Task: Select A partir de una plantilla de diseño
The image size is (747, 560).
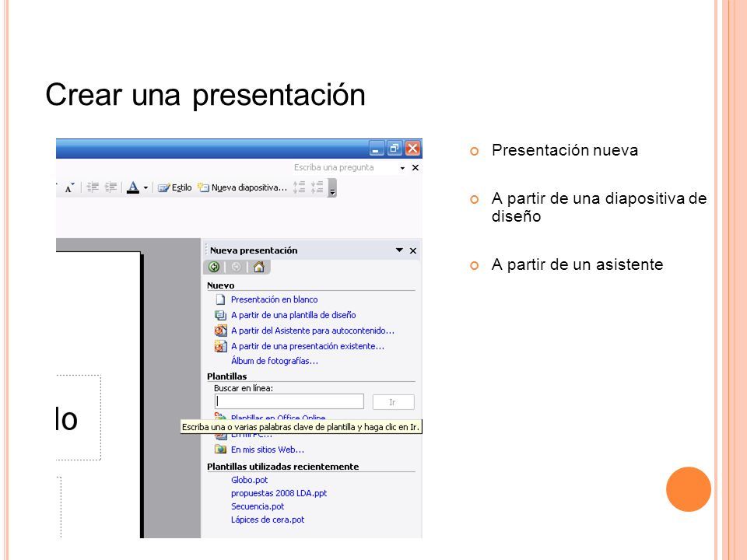Action: [293, 315]
